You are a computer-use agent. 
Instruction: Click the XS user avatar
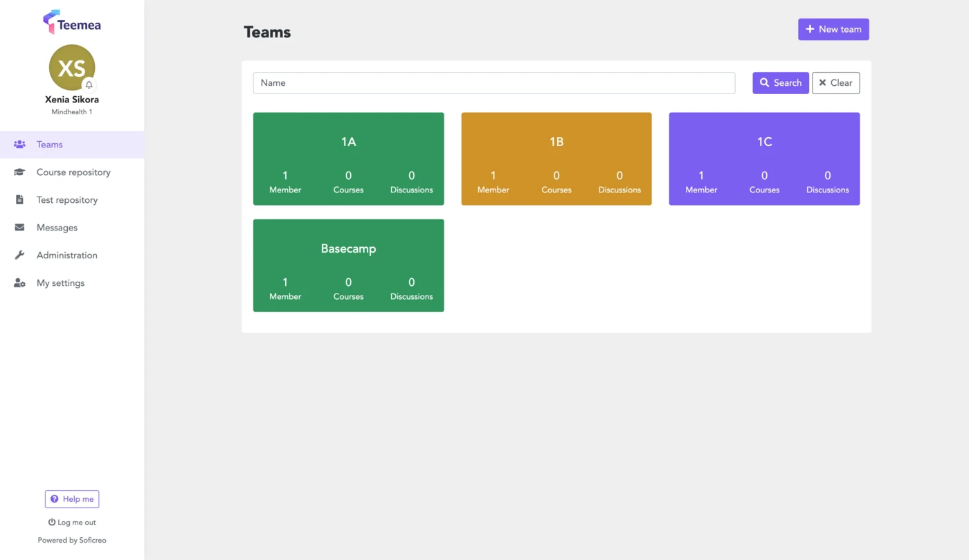coord(72,68)
